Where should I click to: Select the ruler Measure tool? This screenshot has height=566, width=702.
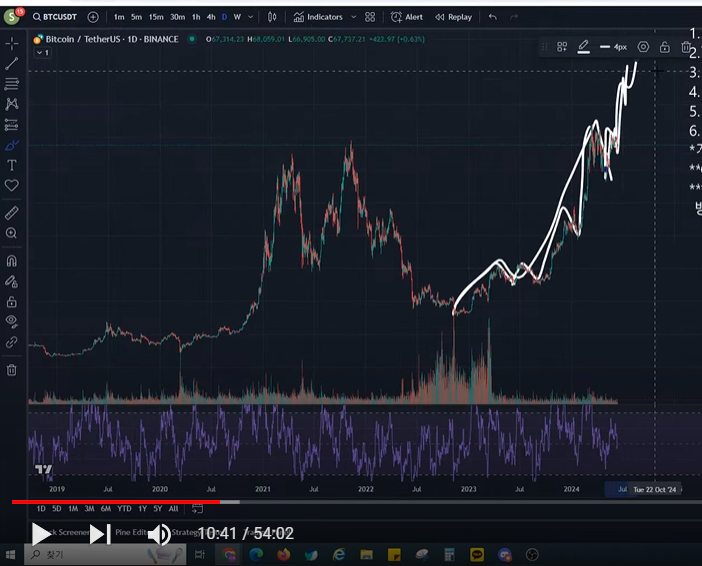pos(12,213)
